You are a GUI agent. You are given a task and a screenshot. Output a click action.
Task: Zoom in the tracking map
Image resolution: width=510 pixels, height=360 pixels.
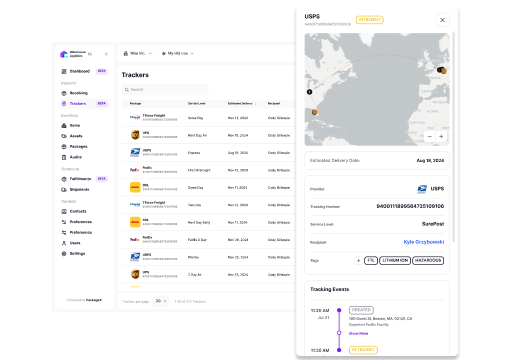[441, 136]
